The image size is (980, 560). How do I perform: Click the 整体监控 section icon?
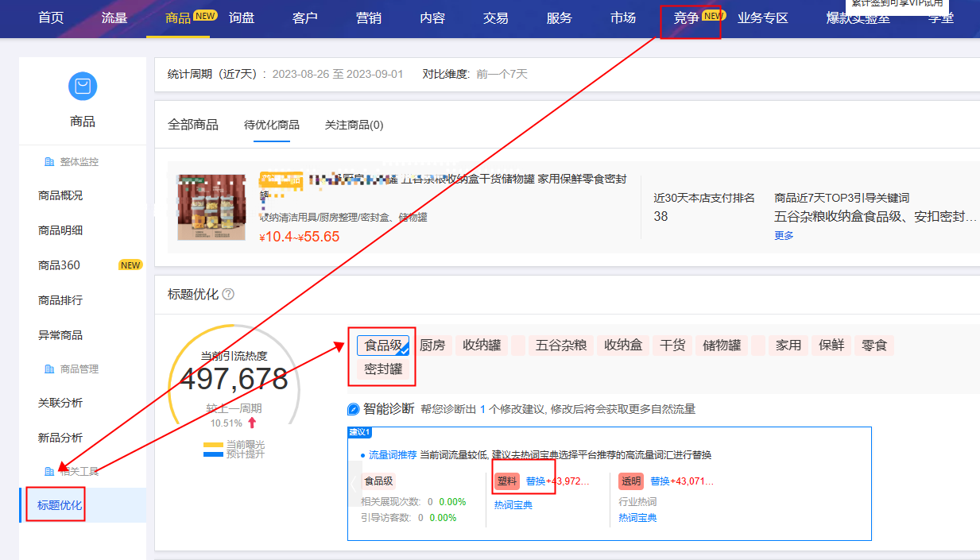coord(49,162)
